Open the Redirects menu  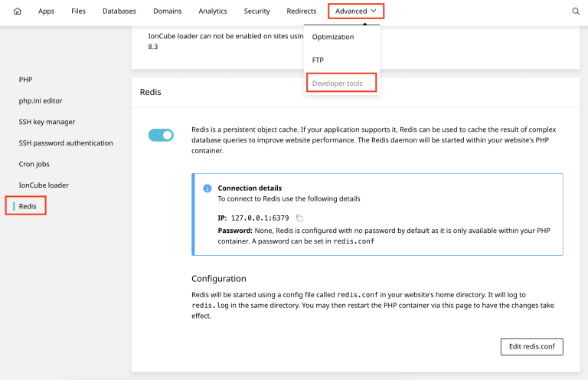(x=302, y=11)
